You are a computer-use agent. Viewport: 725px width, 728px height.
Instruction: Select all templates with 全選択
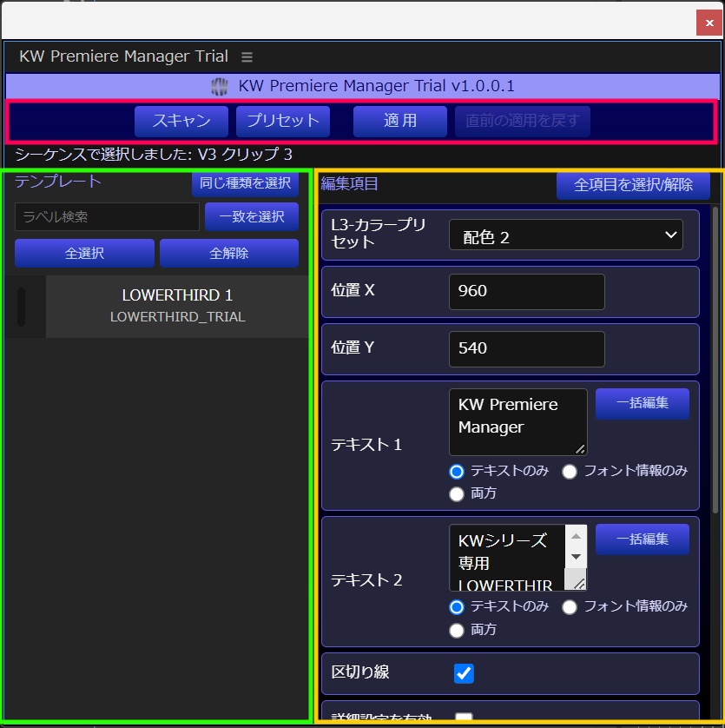tap(84, 253)
